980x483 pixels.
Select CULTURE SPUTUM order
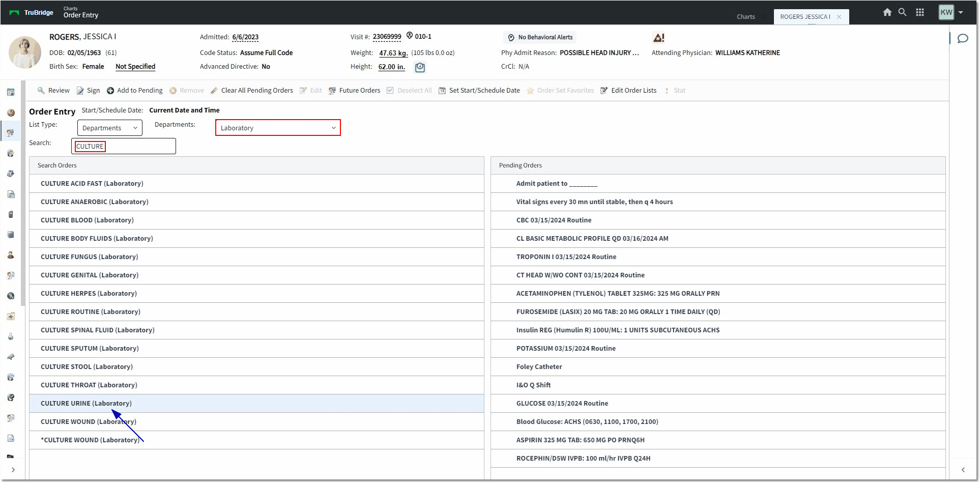pyautogui.click(x=256, y=349)
